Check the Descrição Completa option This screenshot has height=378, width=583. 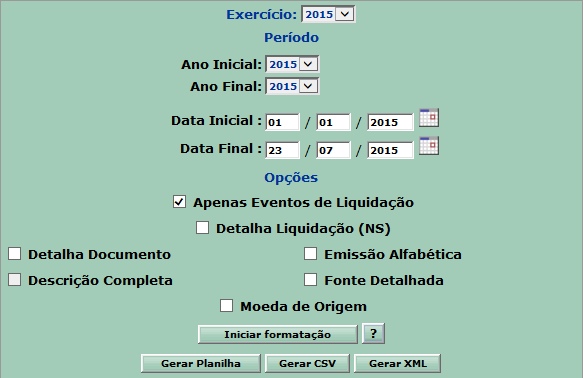15,280
